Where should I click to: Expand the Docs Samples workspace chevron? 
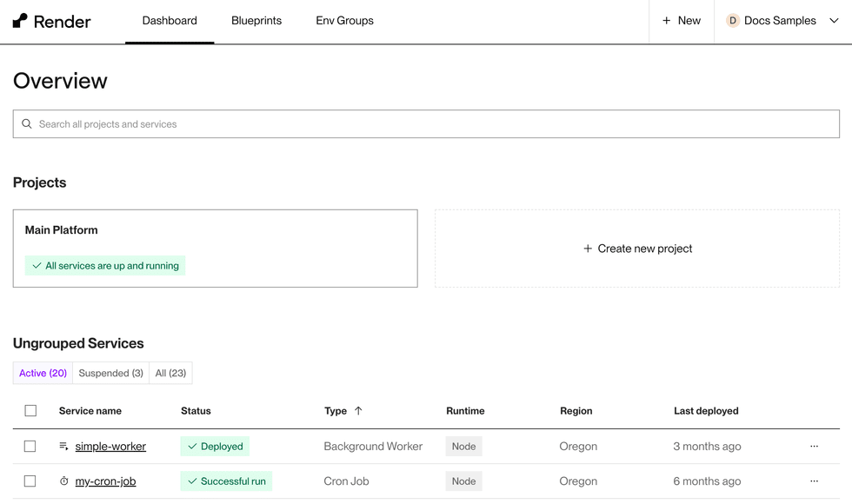point(834,21)
